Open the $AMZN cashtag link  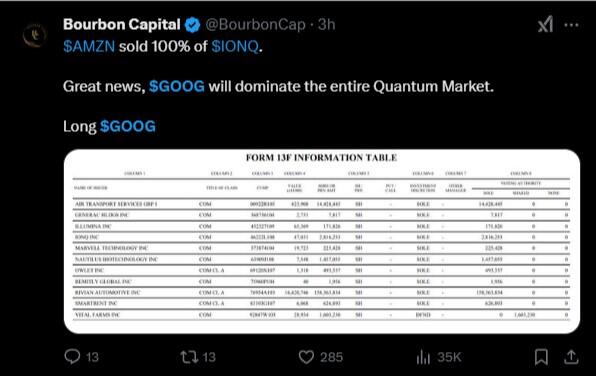click(x=89, y=46)
